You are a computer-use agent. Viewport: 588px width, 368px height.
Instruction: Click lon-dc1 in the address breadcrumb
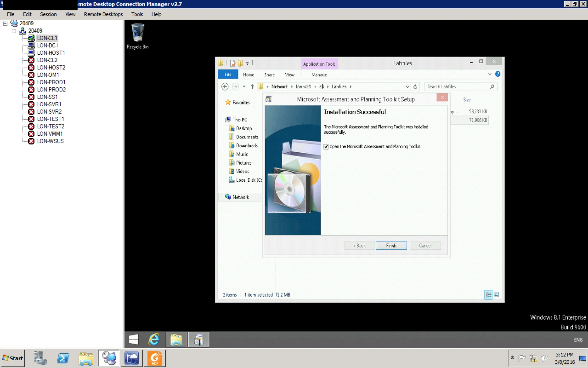303,87
